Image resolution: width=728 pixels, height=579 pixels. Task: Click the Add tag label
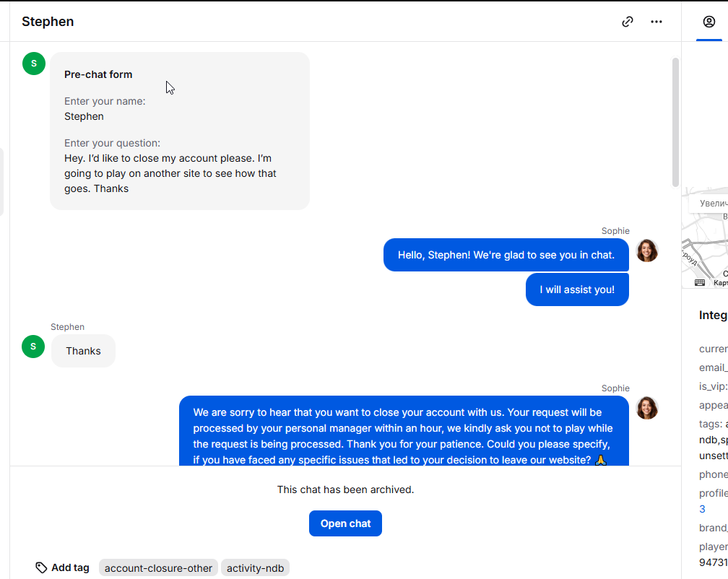tap(70, 568)
